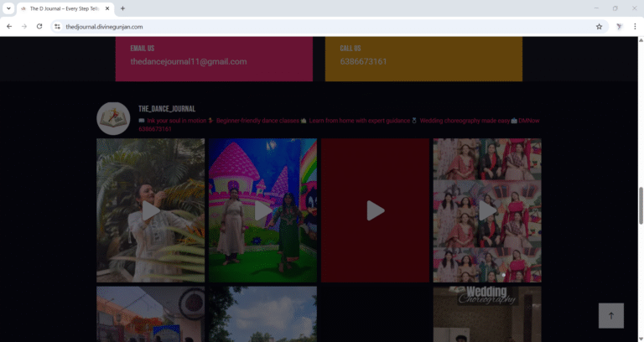Click the page vertical scrollbar thumb
Screen dimensions: 644x342
click(x=641, y=205)
